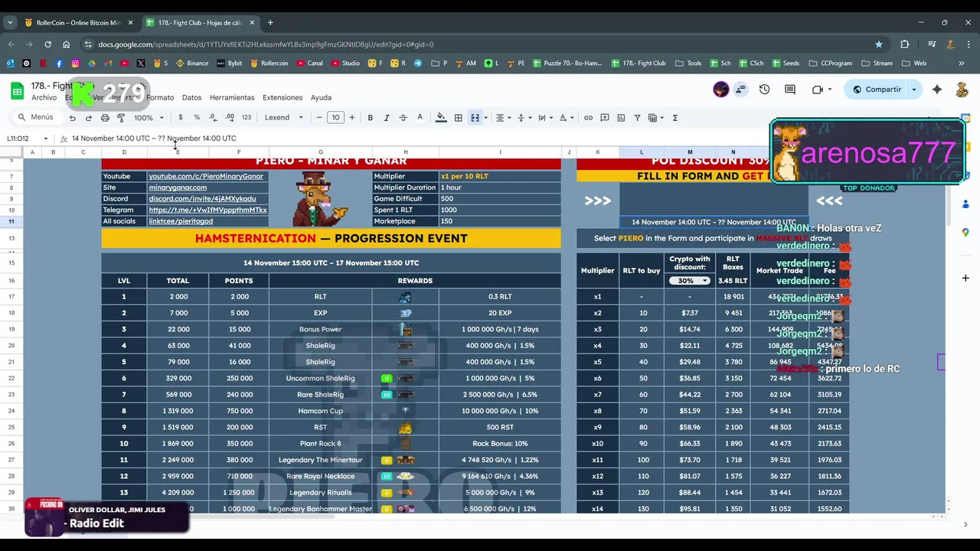
Task: Open the Binance bookmark
Action: pyautogui.click(x=192, y=64)
